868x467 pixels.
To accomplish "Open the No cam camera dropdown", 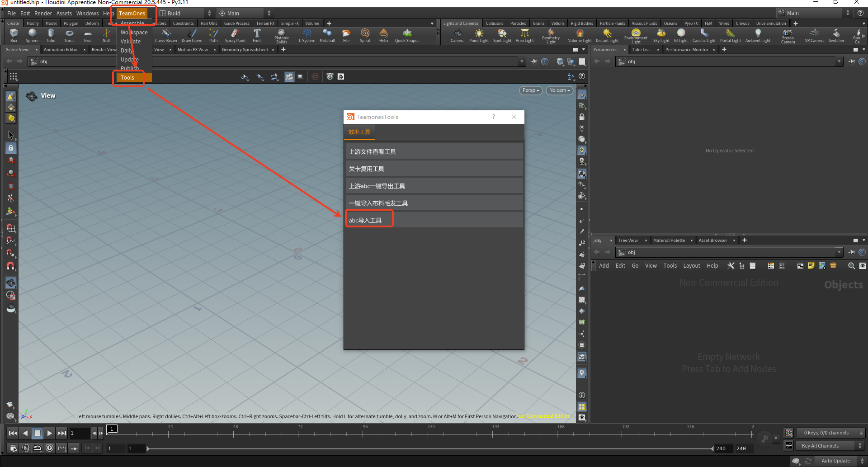I will [559, 90].
